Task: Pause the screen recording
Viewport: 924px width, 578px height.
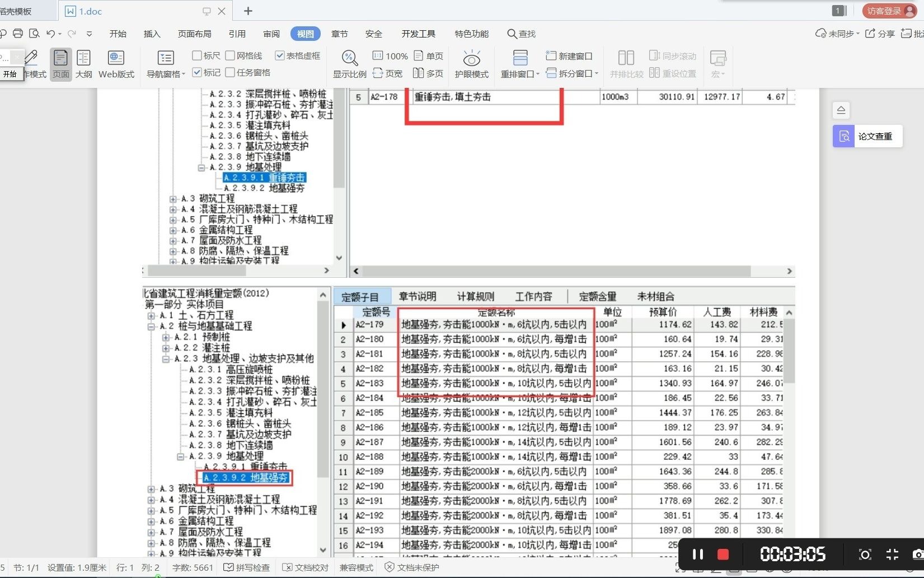Action: [697, 554]
